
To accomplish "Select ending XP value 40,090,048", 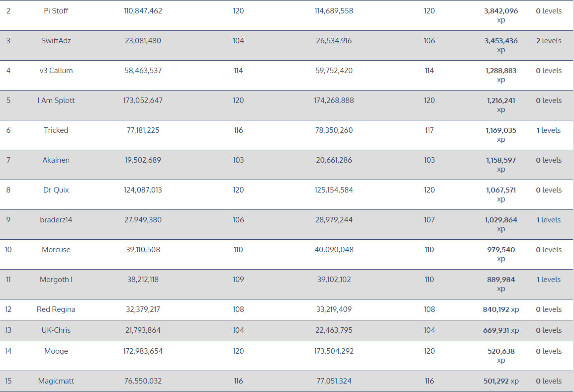I will click(x=334, y=250).
